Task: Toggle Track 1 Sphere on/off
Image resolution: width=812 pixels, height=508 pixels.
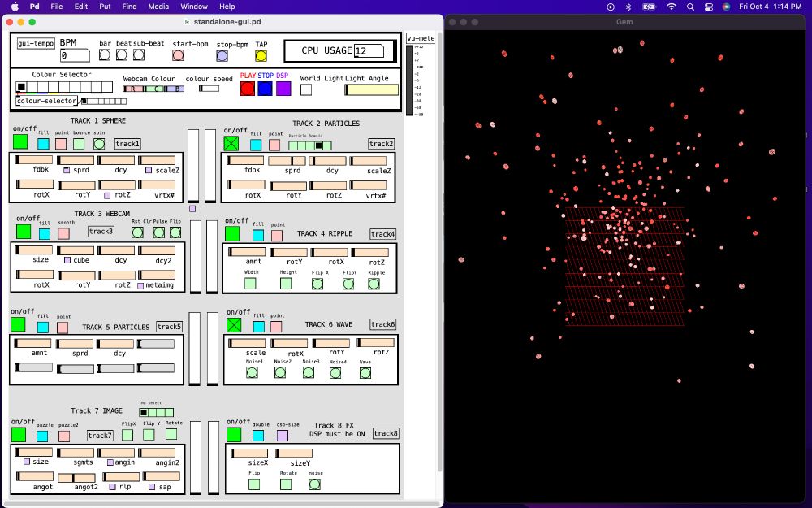Action: [x=20, y=141]
